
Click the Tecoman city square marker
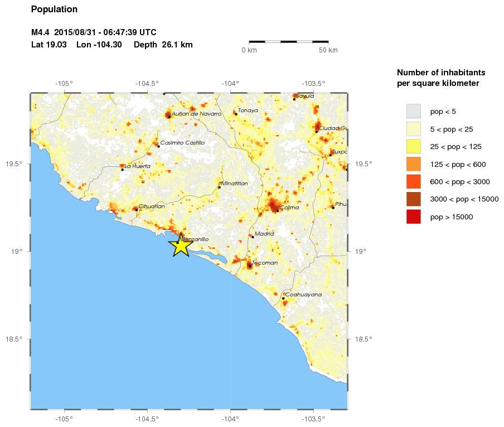click(250, 266)
